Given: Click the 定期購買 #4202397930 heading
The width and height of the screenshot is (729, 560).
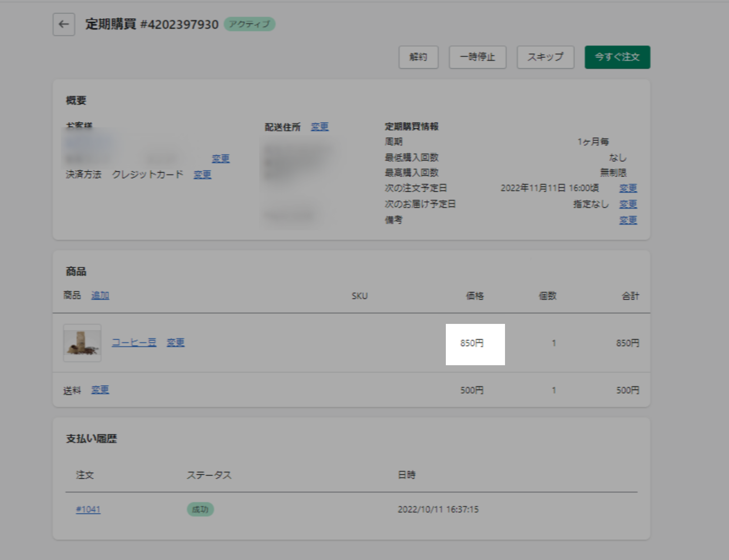Looking at the screenshot, I should click(152, 24).
